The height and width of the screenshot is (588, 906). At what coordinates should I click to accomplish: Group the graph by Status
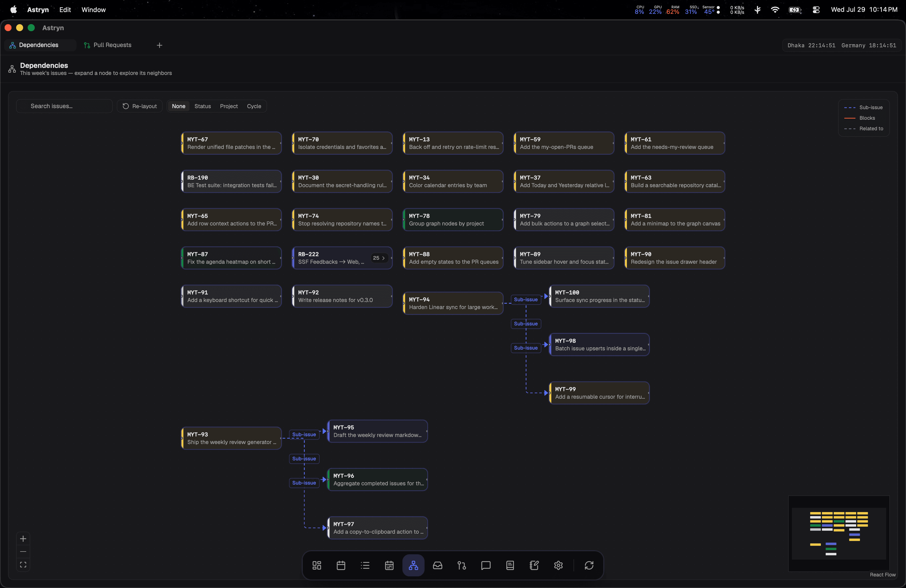(x=203, y=106)
